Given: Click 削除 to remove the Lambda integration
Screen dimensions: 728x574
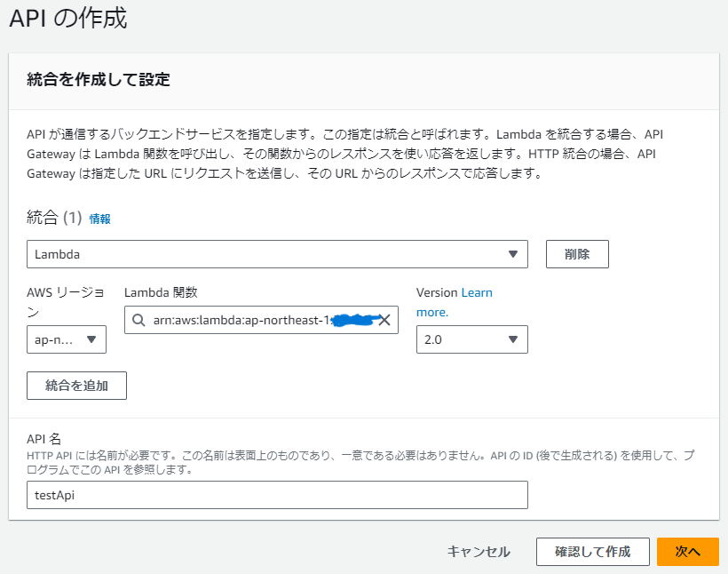Looking at the screenshot, I should click(577, 254).
